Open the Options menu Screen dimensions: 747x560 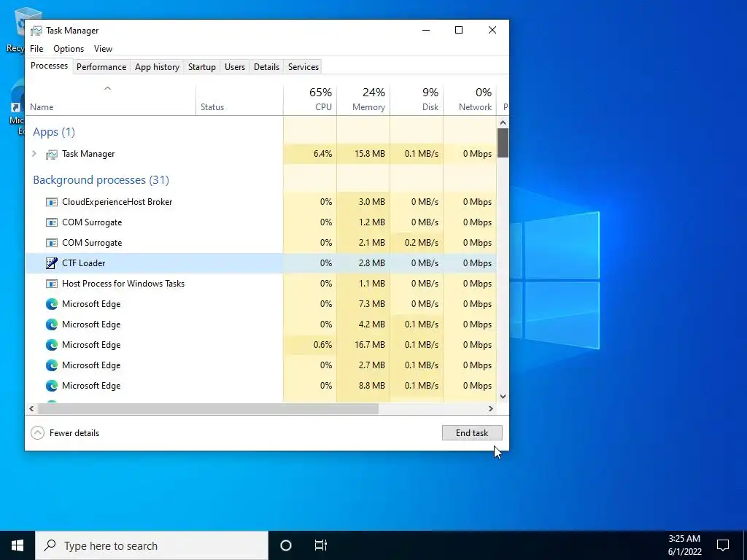click(69, 49)
